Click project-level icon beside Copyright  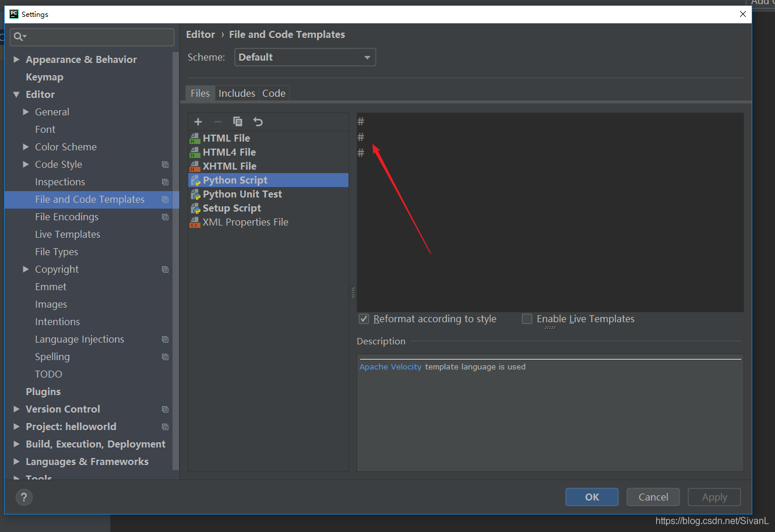click(x=165, y=270)
